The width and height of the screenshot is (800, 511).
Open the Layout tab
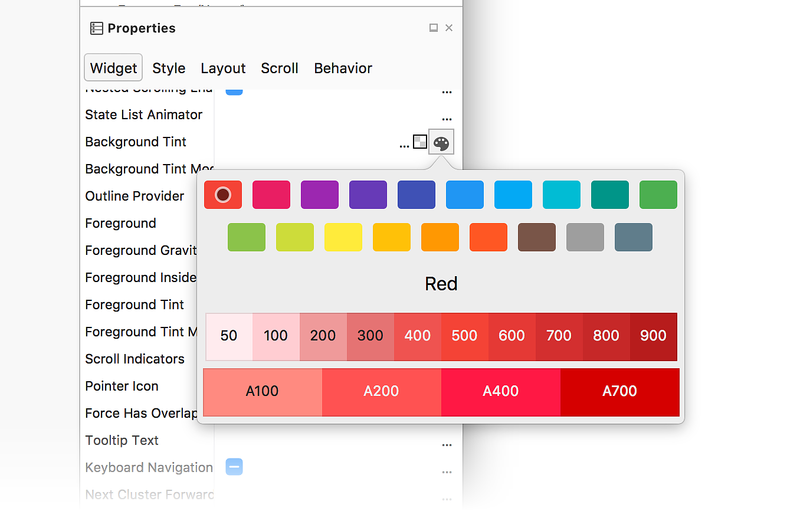(223, 68)
